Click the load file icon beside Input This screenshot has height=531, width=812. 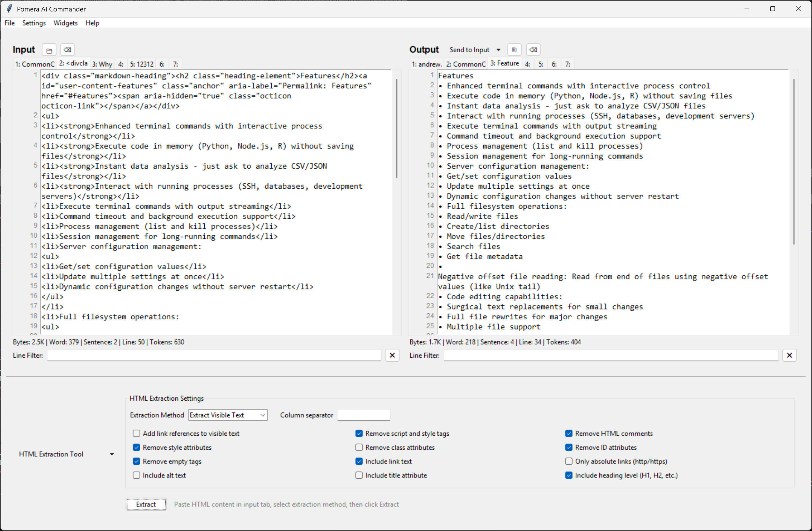49,50
